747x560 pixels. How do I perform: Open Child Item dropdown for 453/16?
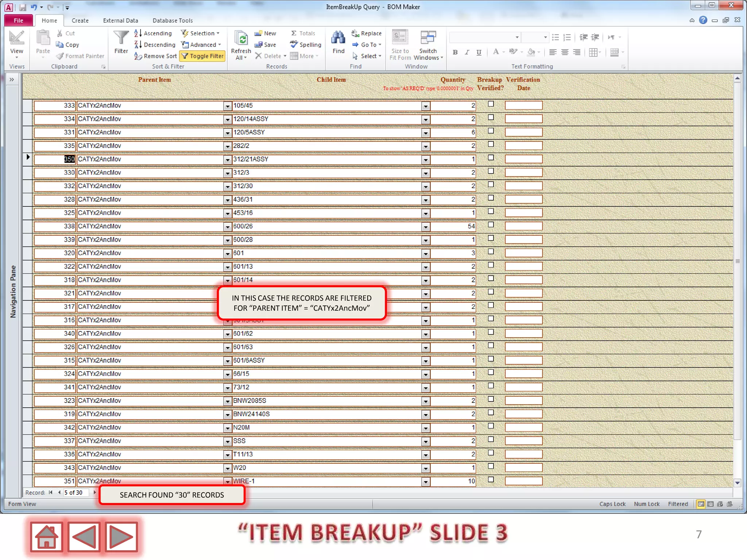click(426, 213)
